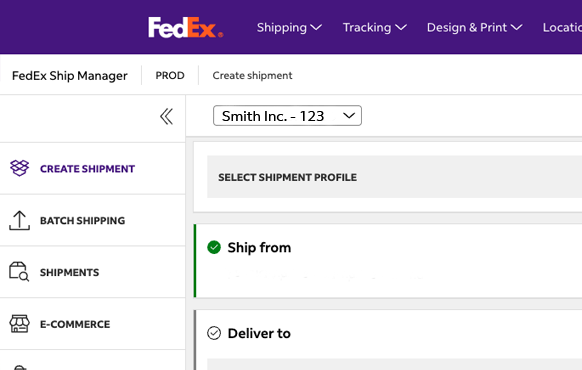582x370 pixels.
Task: Click the checkmark circle beside Deliver to
Action: click(214, 333)
